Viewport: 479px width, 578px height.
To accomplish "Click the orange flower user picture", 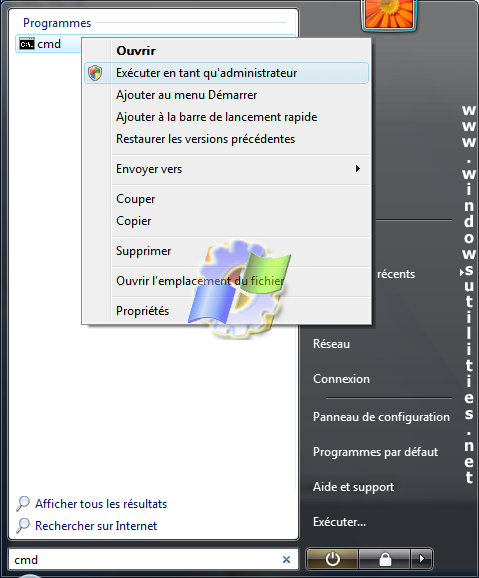I will (x=389, y=14).
